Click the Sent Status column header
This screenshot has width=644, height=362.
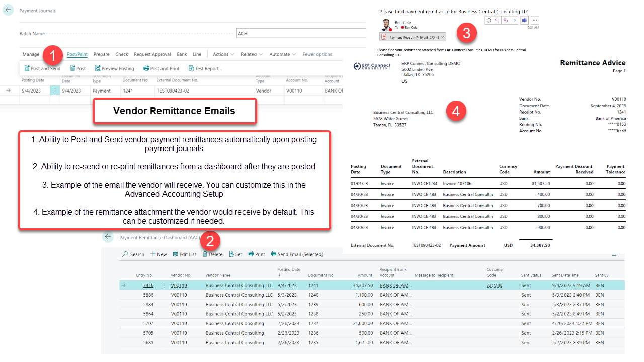pyautogui.click(x=531, y=275)
